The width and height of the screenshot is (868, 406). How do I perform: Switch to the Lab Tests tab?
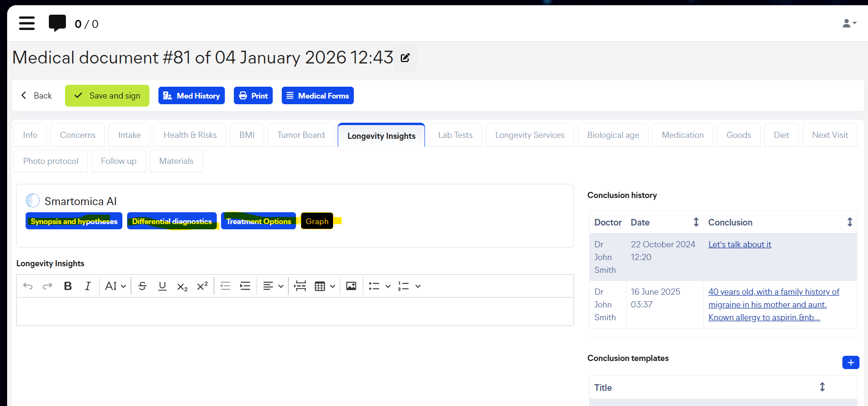455,135
